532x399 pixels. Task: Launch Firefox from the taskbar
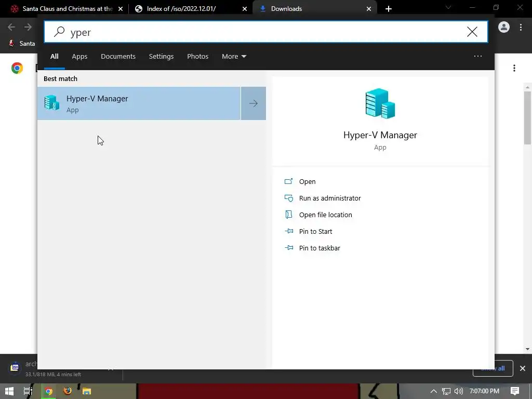tap(68, 391)
